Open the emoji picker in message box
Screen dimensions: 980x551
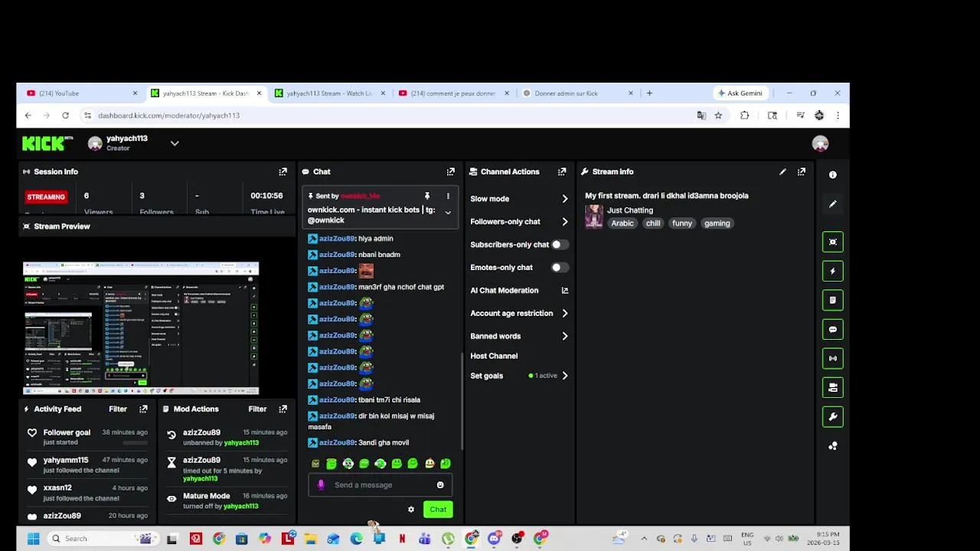(440, 485)
